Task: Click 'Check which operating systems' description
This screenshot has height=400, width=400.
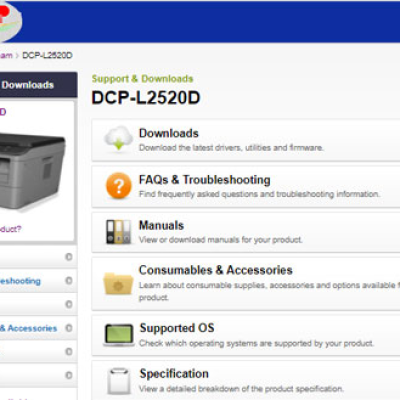Action: (x=256, y=343)
